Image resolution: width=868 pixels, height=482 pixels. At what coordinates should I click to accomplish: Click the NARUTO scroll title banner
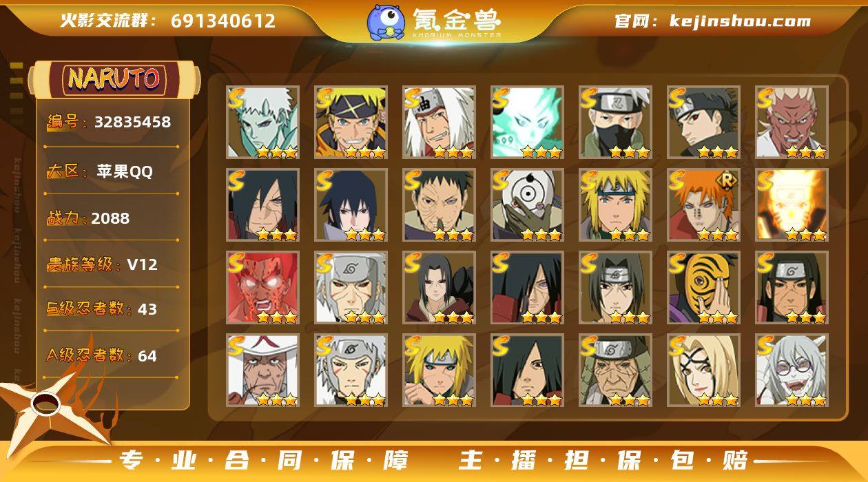point(114,79)
